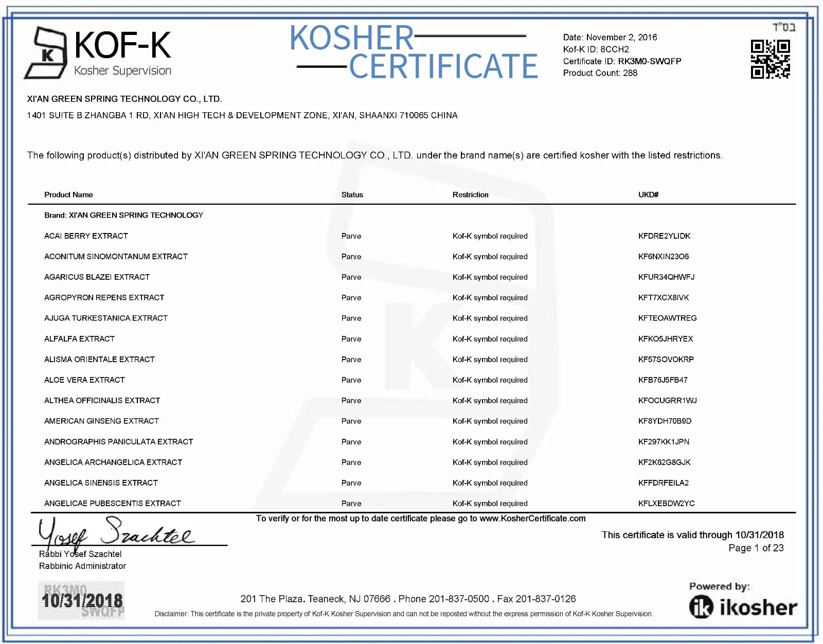Click the KOSHER CERTIFICATE title
This screenshot has height=644, width=823.
[x=414, y=52]
